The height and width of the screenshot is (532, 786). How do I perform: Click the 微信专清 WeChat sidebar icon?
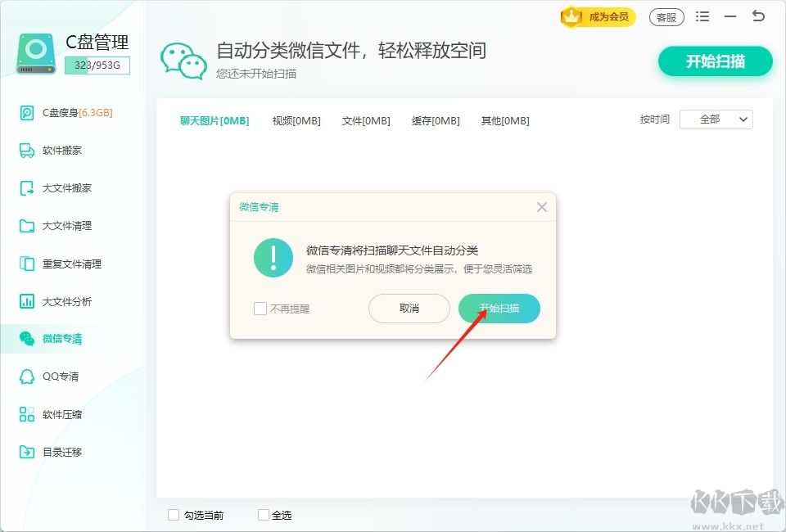(26, 339)
